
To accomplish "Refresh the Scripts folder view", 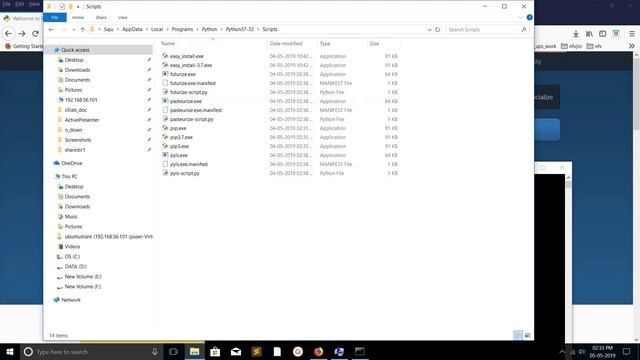I will (x=437, y=29).
